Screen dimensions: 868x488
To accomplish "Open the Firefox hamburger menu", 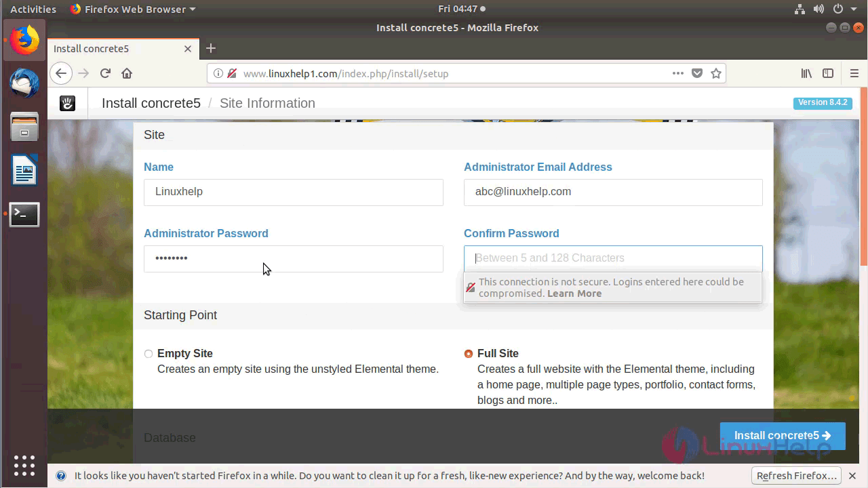I will point(854,73).
